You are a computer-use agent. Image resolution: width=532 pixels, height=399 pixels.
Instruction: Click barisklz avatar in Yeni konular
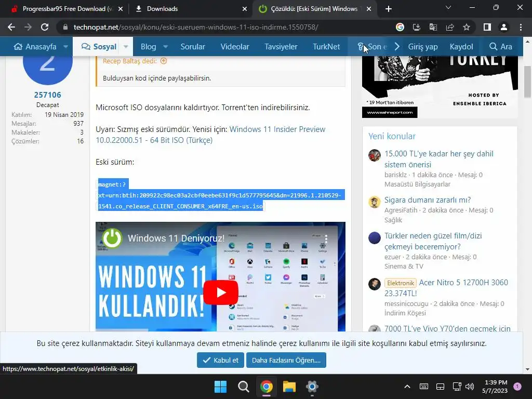click(375, 155)
